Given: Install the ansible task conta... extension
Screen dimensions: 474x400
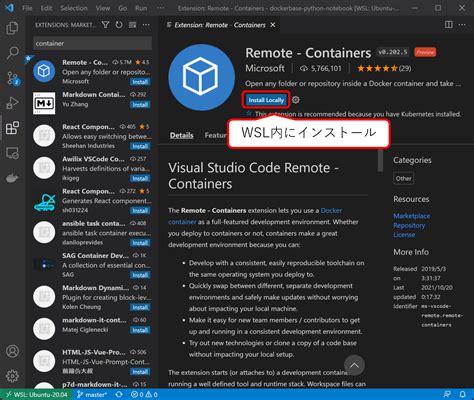Looking at the screenshot, I should pyautogui.click(x=140, y=243).
